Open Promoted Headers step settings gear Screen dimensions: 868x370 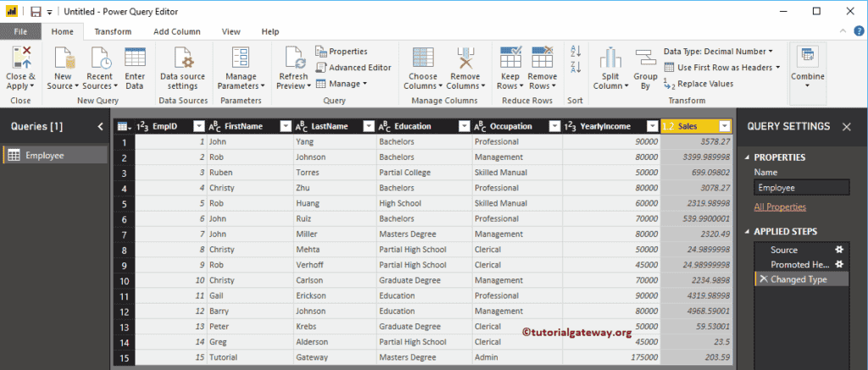839,264
